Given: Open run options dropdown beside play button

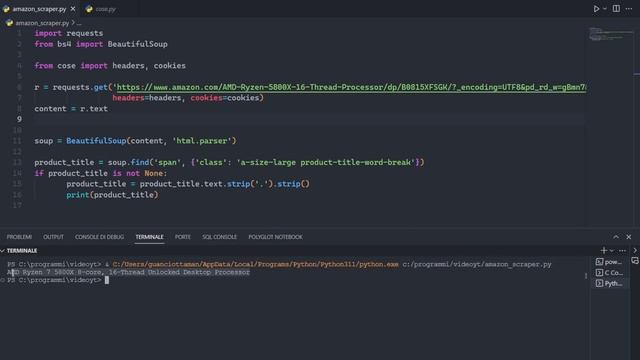Looking at the screenshot, I should [x=605, y=9].
